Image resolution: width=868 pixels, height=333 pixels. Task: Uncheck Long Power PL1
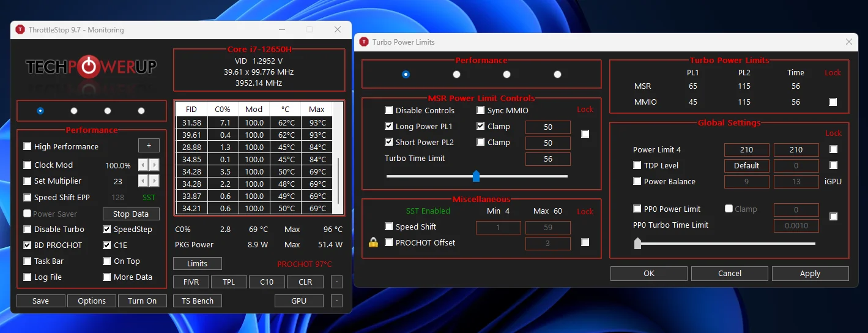(389, 126)
